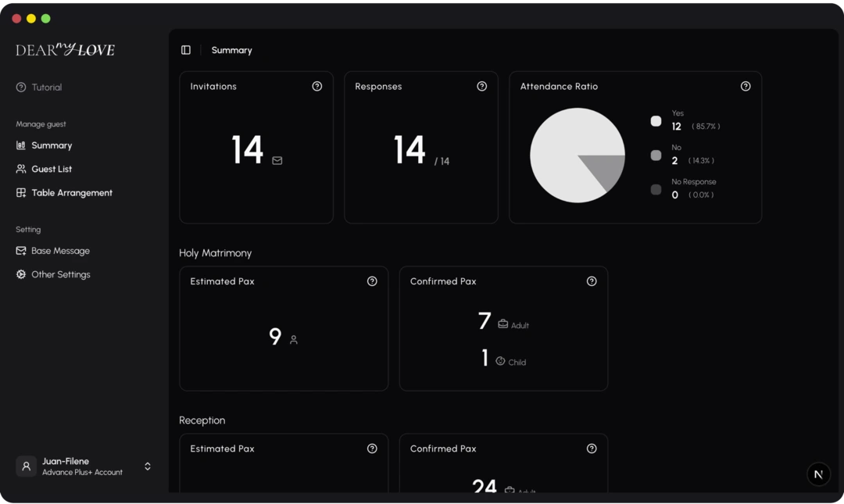Open the Tutorial help section
Image resolution: width=844 pixels, height=504 pixels.
point(45,87)
